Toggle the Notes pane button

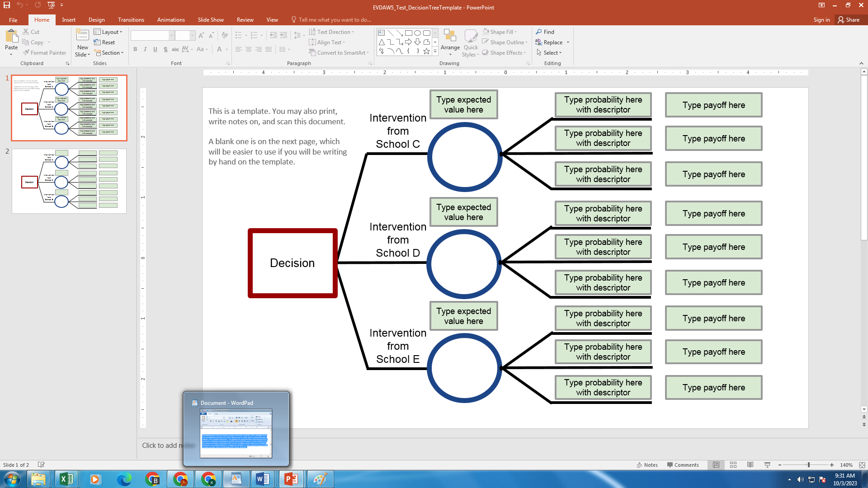647,465
